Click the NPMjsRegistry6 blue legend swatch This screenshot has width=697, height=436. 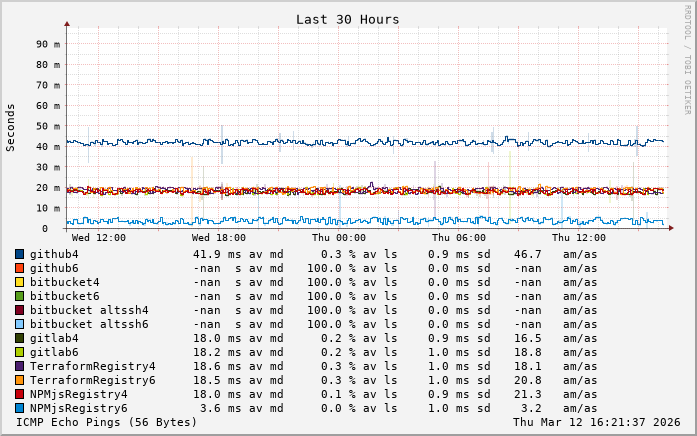point(19,409)
